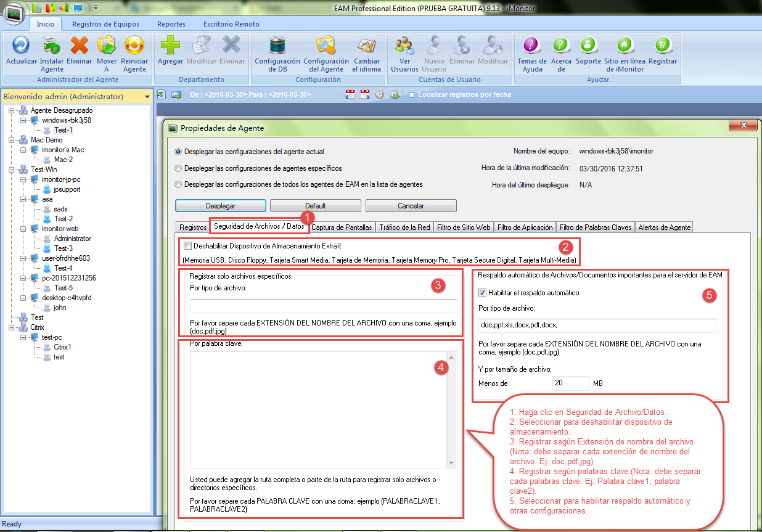
Task: Click the Instalar Agente icon
Action: (52, 46)
